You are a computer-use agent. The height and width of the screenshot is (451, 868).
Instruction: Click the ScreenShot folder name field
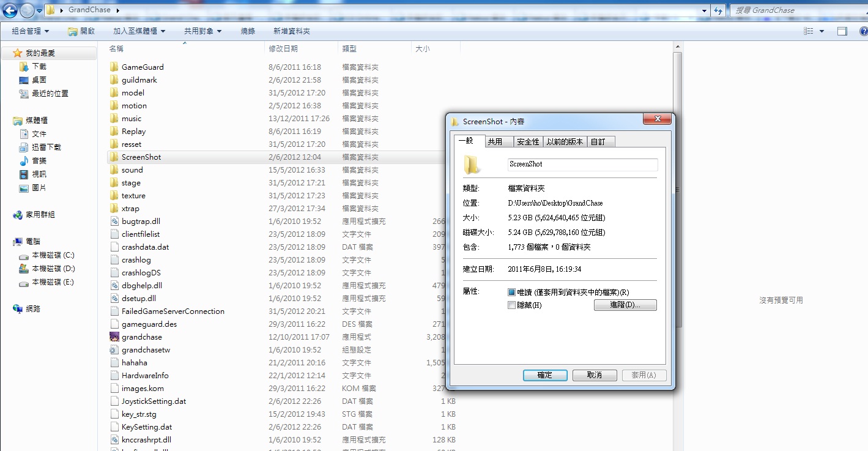[583, 165]
